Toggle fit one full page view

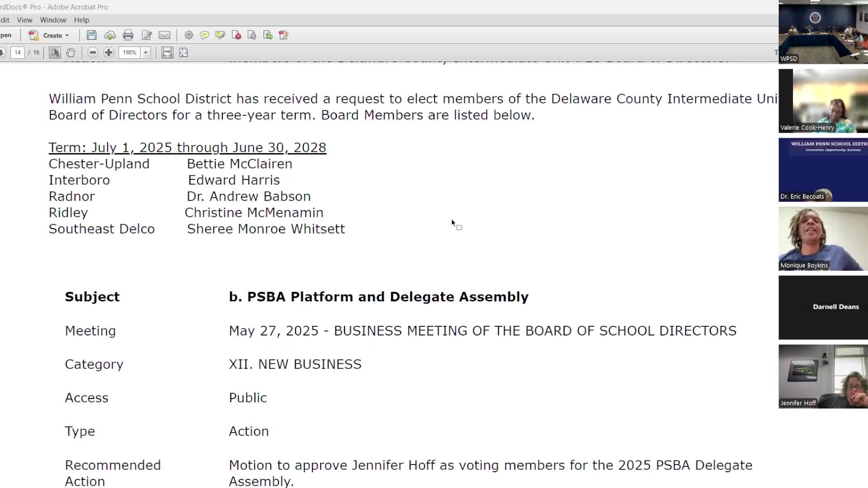click(184, 52)
